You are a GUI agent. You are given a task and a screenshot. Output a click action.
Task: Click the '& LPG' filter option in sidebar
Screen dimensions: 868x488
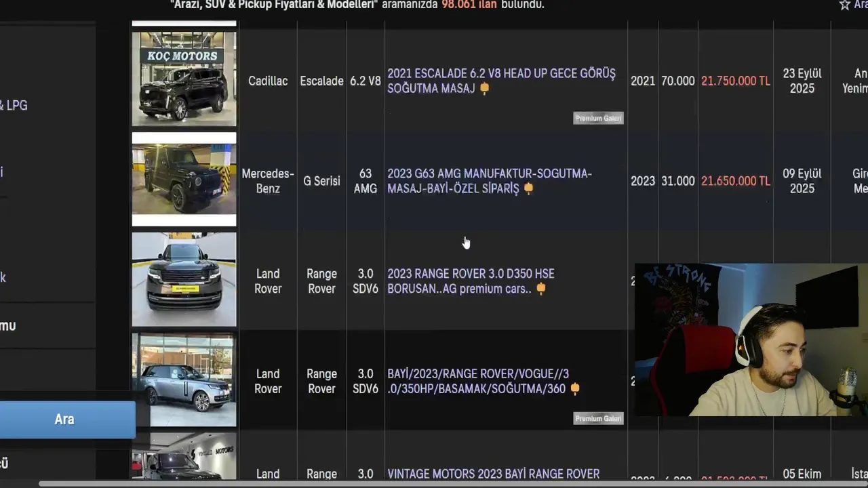[14, 105]
